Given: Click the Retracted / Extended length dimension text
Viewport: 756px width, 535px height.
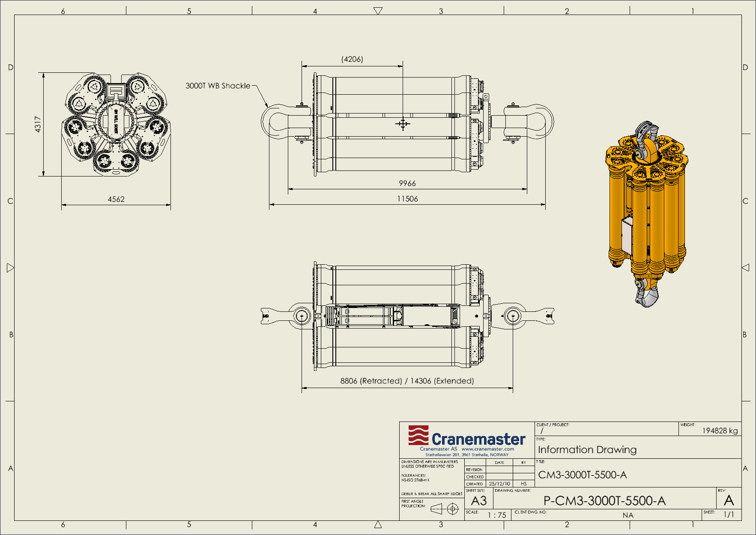Looking at the screenshot, I should (407, 381).
